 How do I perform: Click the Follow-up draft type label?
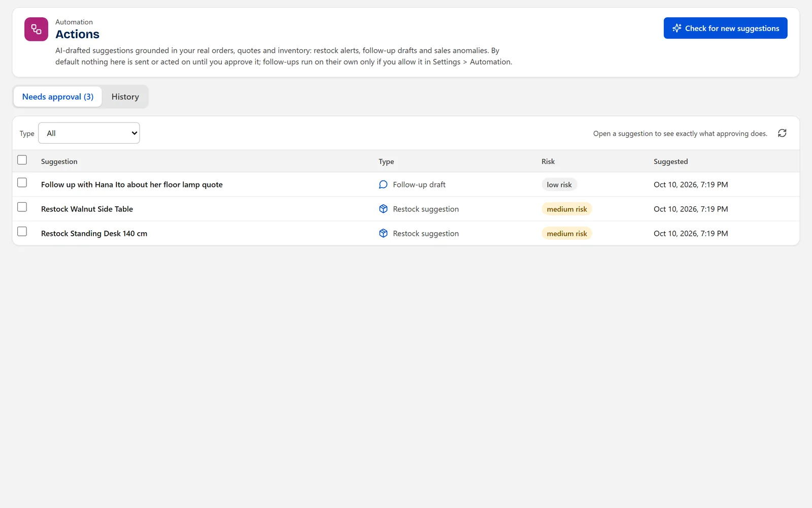click(419, 184)
